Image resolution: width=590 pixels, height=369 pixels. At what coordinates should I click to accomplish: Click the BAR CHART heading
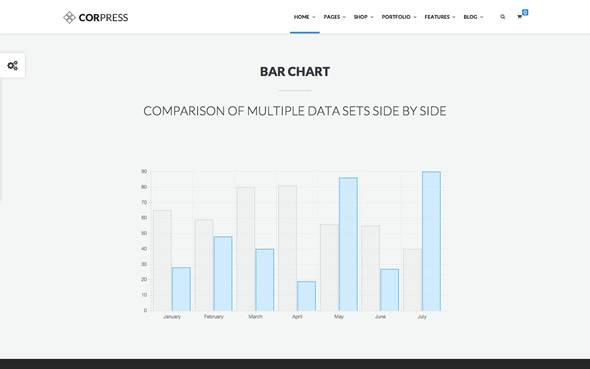(295, 71)
